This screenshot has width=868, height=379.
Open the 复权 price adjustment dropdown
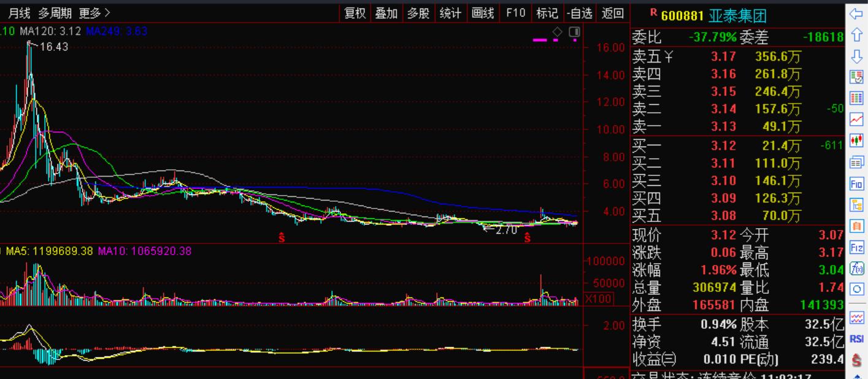(355, 13)
